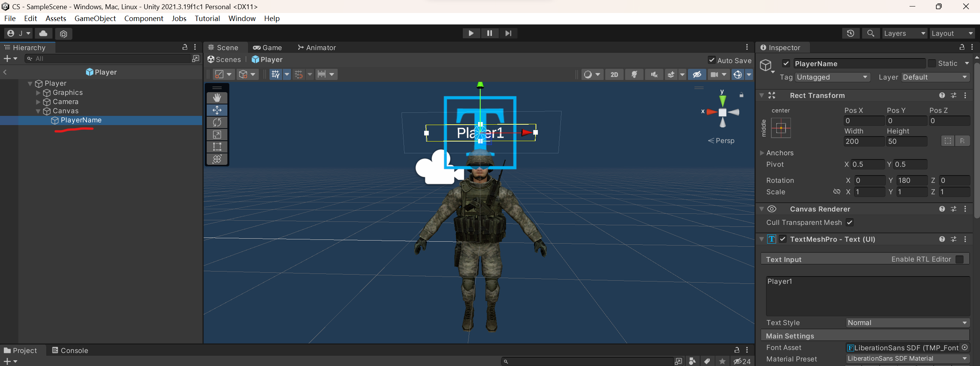Expand the Graphics object in Hierarchy
The width and height of the screenshot is (980, 366).
point(38,93)
